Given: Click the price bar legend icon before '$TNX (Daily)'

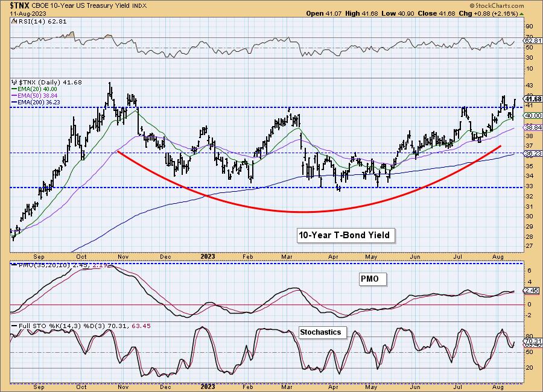Looking at the screenshot, I should pyautogui.click(x=14, y=83).
